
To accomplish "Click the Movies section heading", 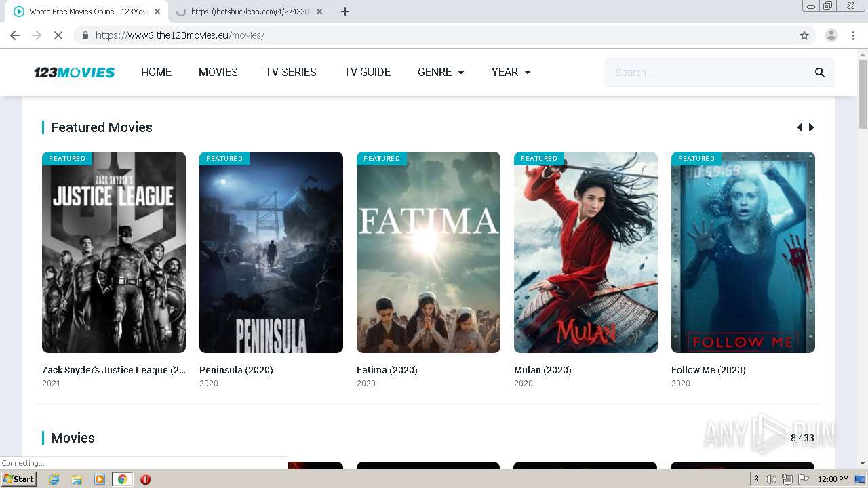I will (73, 438).
